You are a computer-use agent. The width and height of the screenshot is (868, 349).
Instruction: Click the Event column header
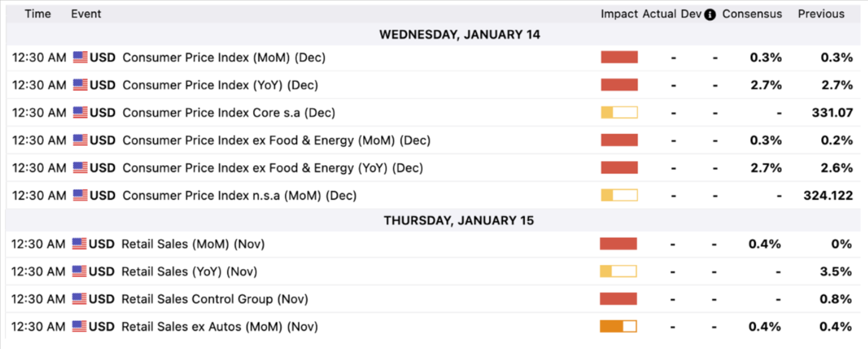(x=86, y=14)
